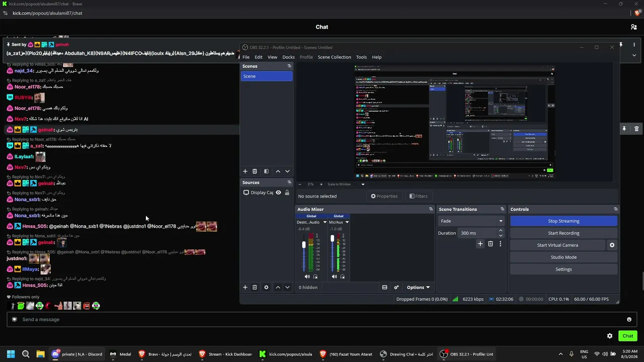
Task: Open OBS File menu
Action: pos(246,57)
